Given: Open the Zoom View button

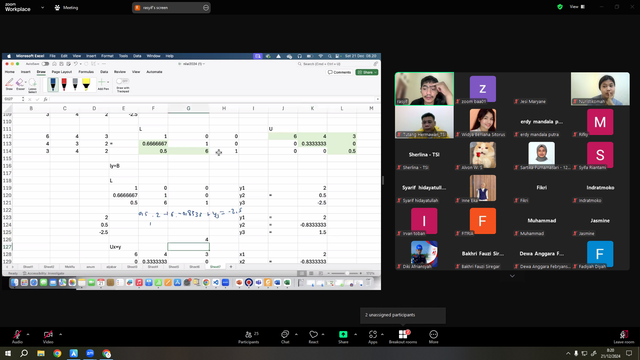Looking at the screenshot, I should [x=577, y=7].
